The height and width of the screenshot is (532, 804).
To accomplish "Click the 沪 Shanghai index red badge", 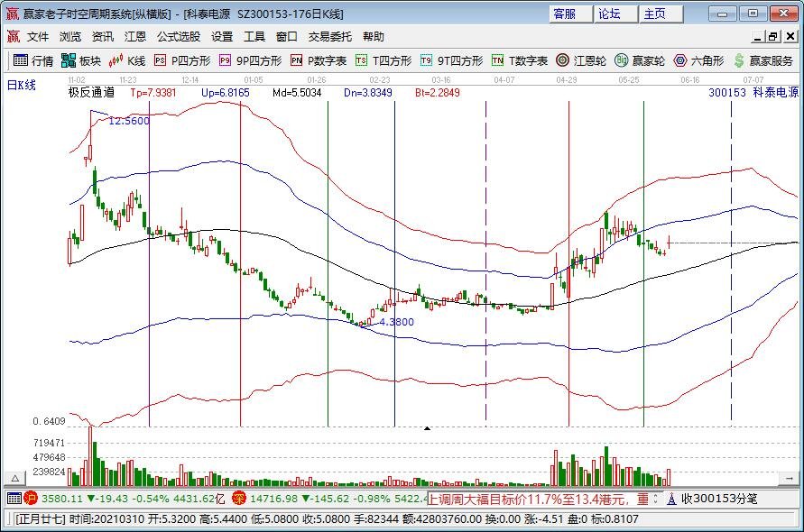I will (31, 498).
